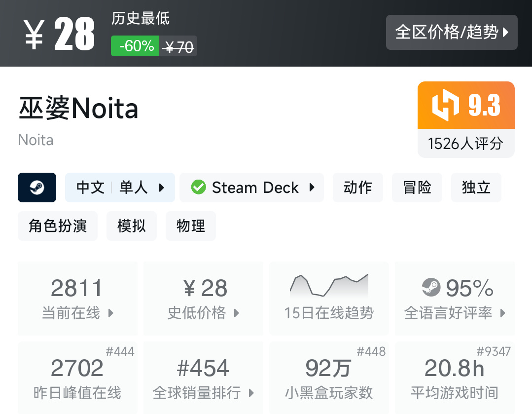Open 全区价格/趋势 regional price trends

[451, 33]
